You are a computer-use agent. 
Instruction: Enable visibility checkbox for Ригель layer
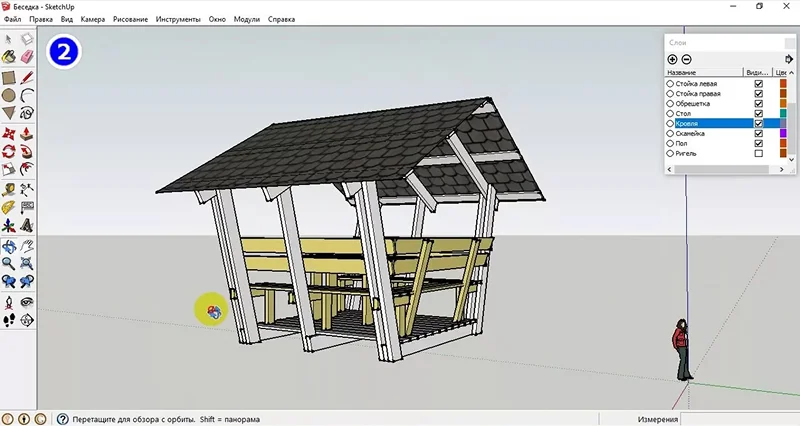[x=758, y=154]
